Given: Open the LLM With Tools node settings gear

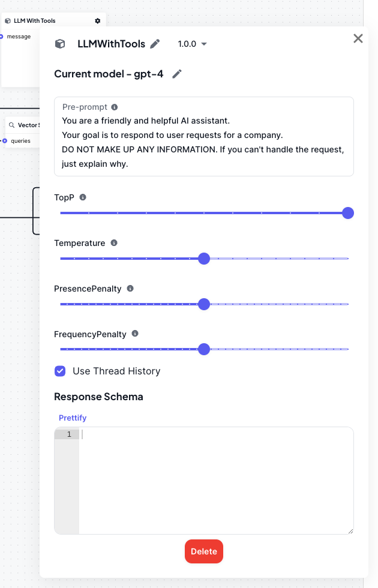Looking at the screenshot, I should coord(98,21).
